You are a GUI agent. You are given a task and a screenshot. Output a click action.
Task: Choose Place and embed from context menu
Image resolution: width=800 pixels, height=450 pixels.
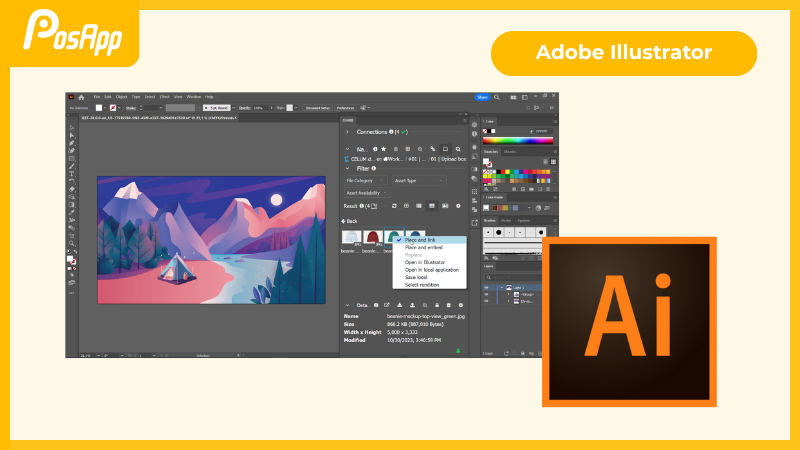423,247
